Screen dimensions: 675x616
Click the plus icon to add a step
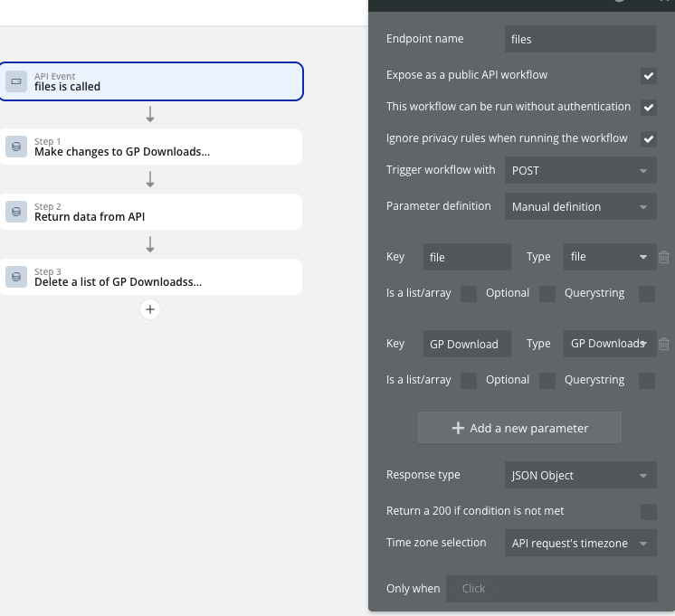(150, 309)
